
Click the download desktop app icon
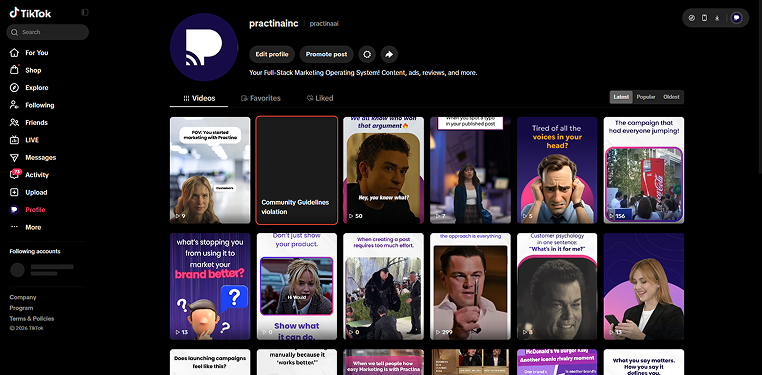tap(717, 18)
